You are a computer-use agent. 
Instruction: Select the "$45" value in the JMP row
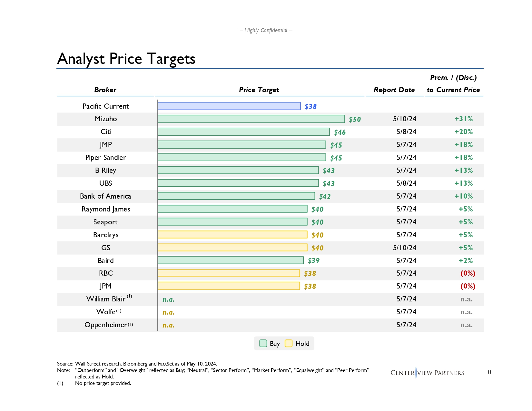pos(336,145)
